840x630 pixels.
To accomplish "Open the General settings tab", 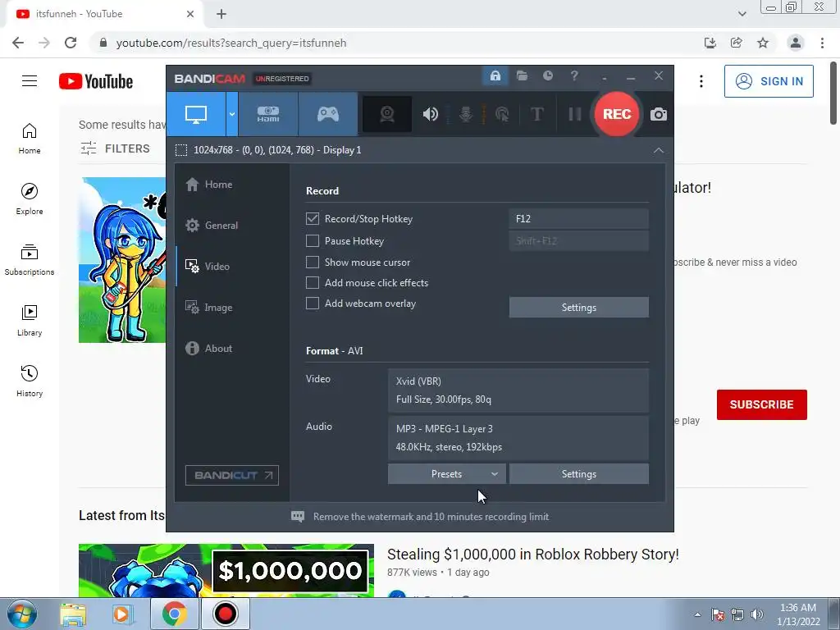I will coord(212,226).
